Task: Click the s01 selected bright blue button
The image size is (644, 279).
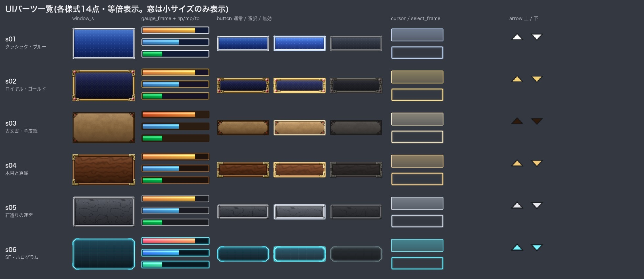Action: (300, 43)
